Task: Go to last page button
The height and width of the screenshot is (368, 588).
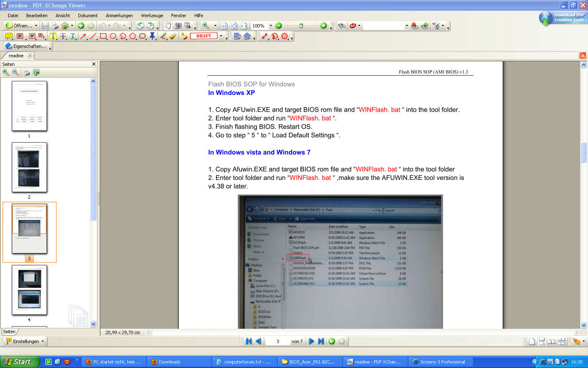Action: click(x=321, y=341)
